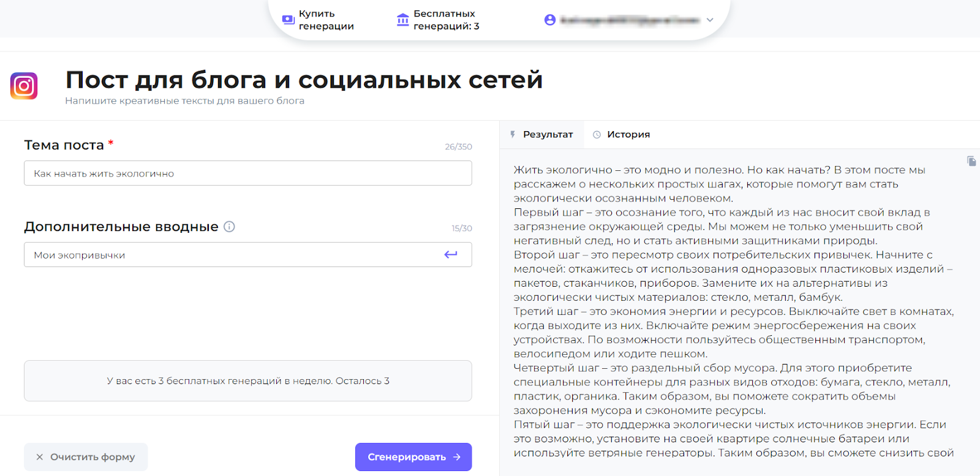Expand the account dropdown chevron
The image size is (980, 476).
[710, 20]
